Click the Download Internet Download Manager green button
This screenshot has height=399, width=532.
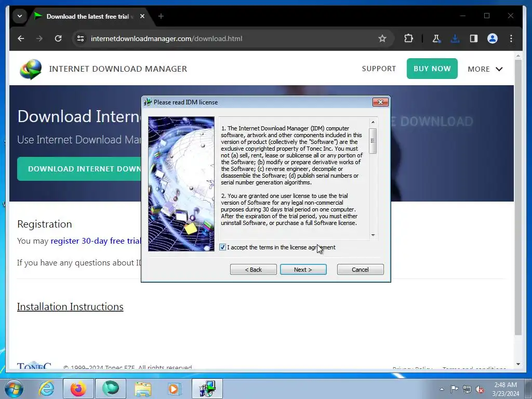79,169
